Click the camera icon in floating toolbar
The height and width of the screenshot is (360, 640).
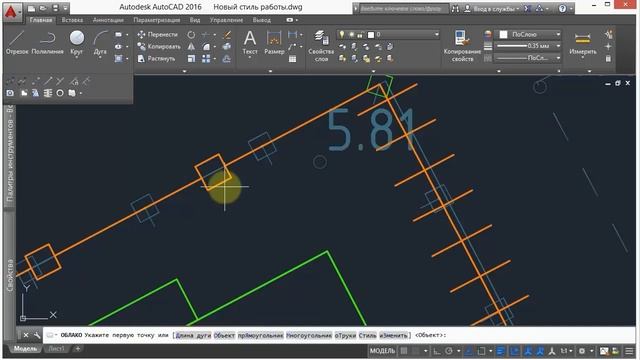point(10,93)
